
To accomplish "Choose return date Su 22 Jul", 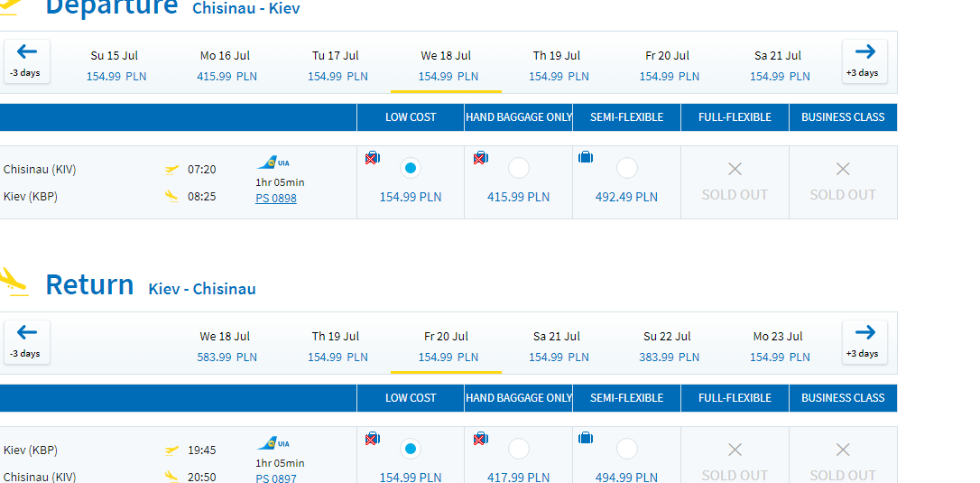I will tap(667, 347).
